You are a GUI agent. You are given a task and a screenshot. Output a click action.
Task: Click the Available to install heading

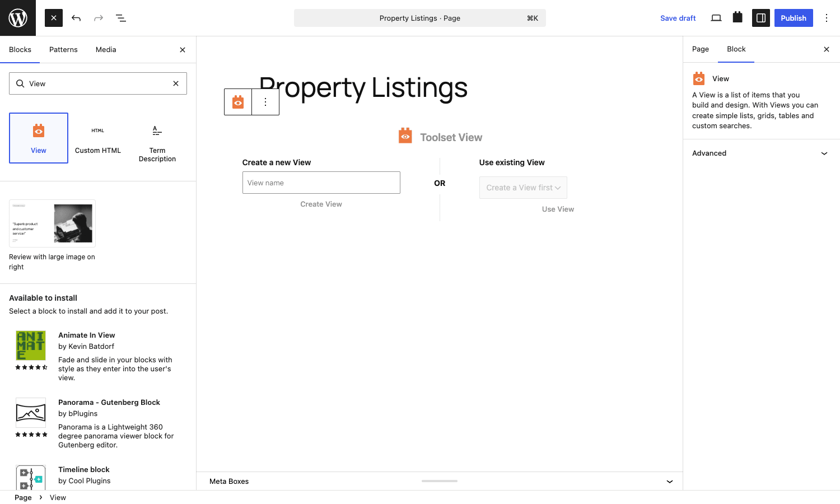[43, 298]
